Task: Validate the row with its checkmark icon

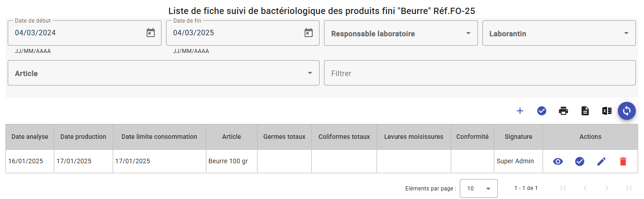Action: [x=580, y=161]
